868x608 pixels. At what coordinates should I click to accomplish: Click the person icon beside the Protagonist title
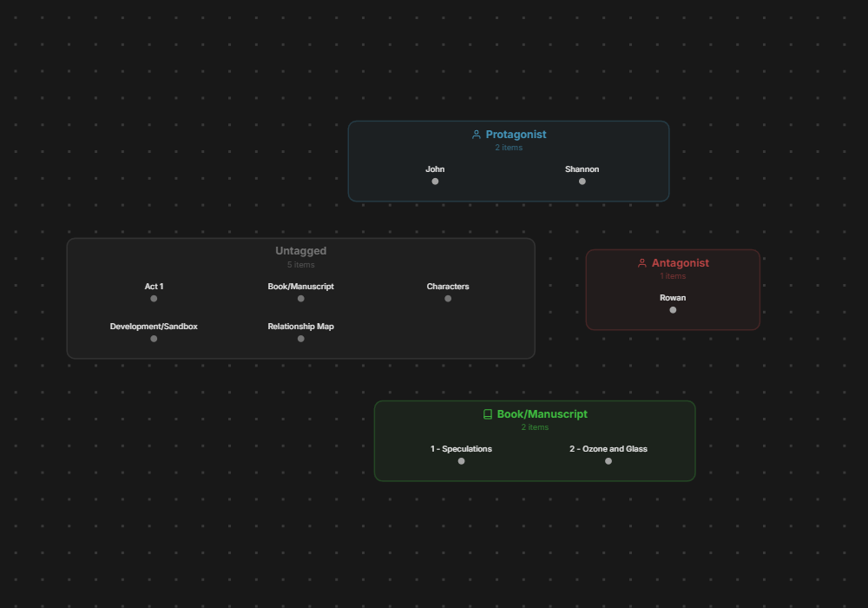tap(476, 135)
